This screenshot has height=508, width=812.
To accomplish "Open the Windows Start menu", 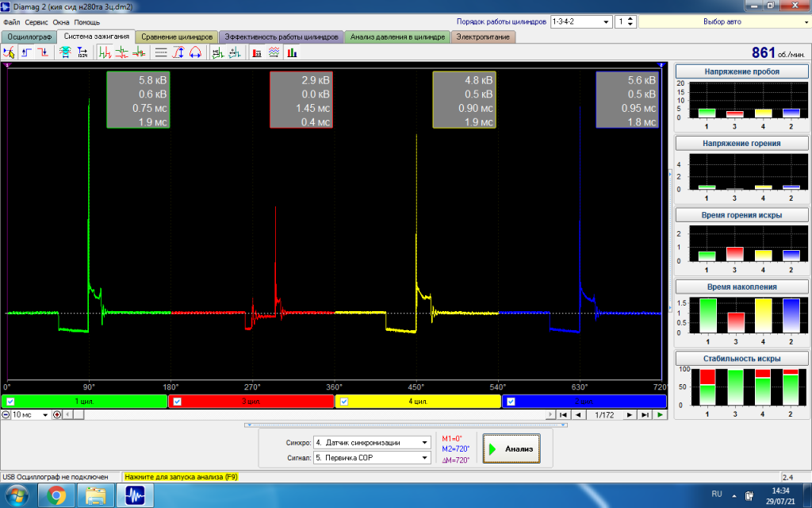I will (17, 495).
